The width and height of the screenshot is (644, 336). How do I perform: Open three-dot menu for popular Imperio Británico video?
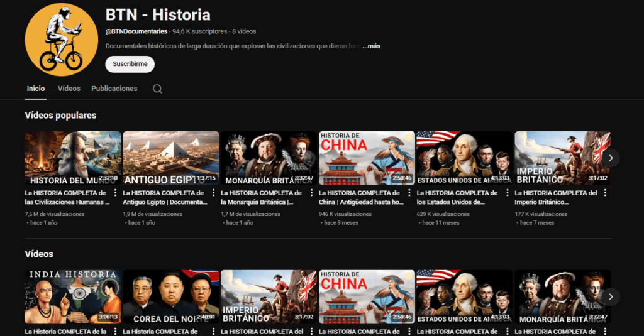point(605,193)
